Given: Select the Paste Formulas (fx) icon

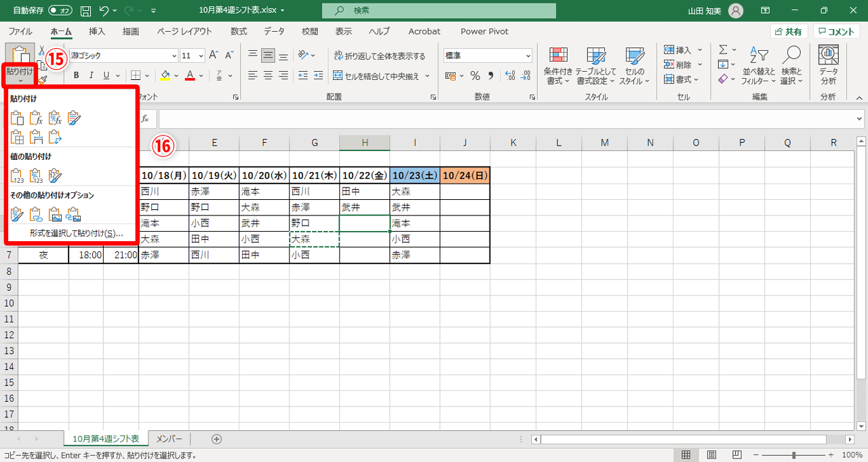Looking at the screenshot, I should pos(37,118).
